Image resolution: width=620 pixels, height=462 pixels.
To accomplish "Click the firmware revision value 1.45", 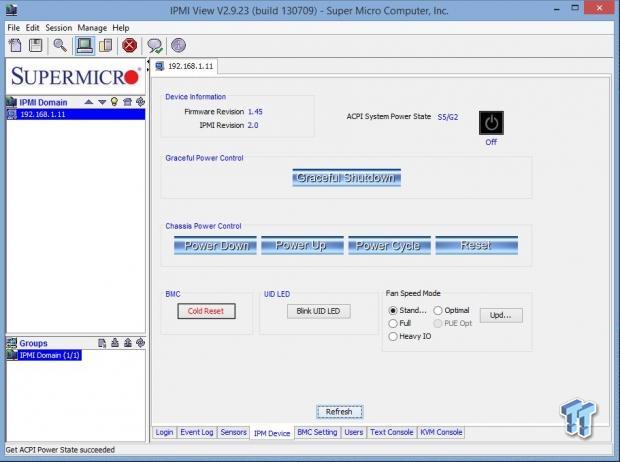I will (255, 112).
